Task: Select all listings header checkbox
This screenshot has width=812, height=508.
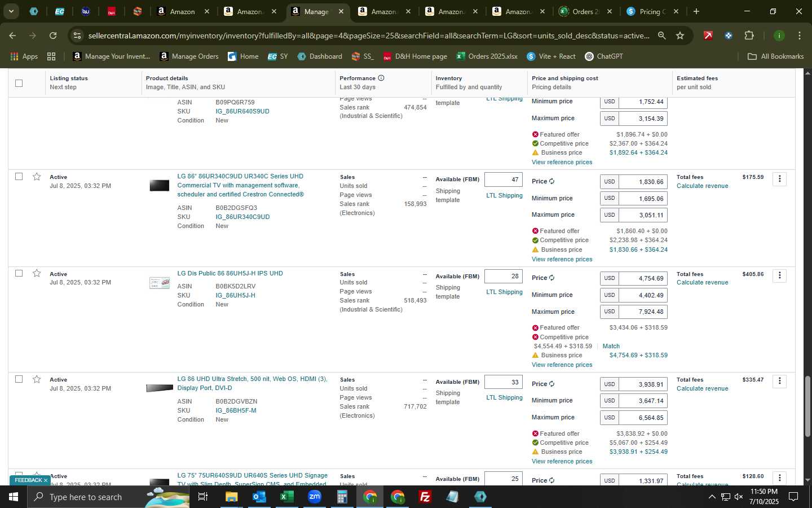Action: click(19, 83)
